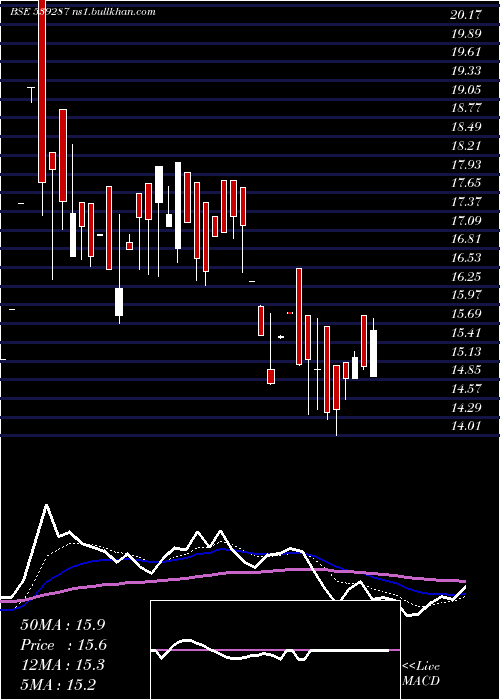
Task: Click the <<Live MACD label
Action: tap(421, 674)
